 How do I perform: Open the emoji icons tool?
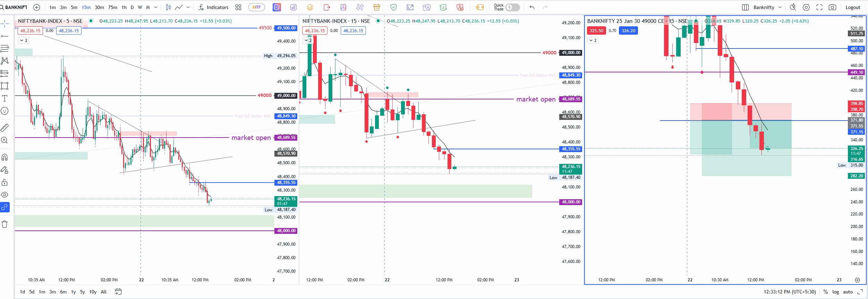pyautogui.click(x=5, y=111)
